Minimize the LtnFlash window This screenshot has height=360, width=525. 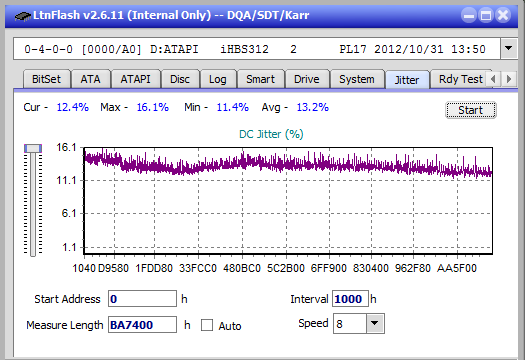(469, 15)
